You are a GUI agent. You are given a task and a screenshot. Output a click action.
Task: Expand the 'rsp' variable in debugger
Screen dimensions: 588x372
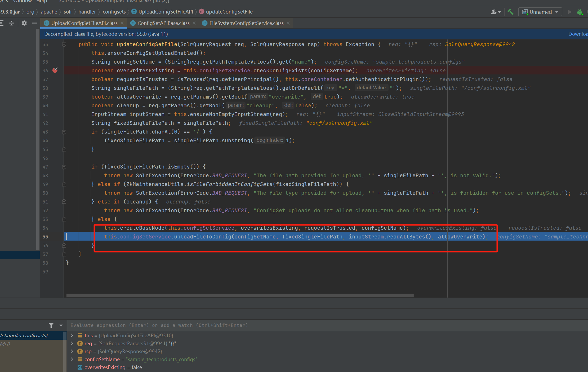click(72, 351)
